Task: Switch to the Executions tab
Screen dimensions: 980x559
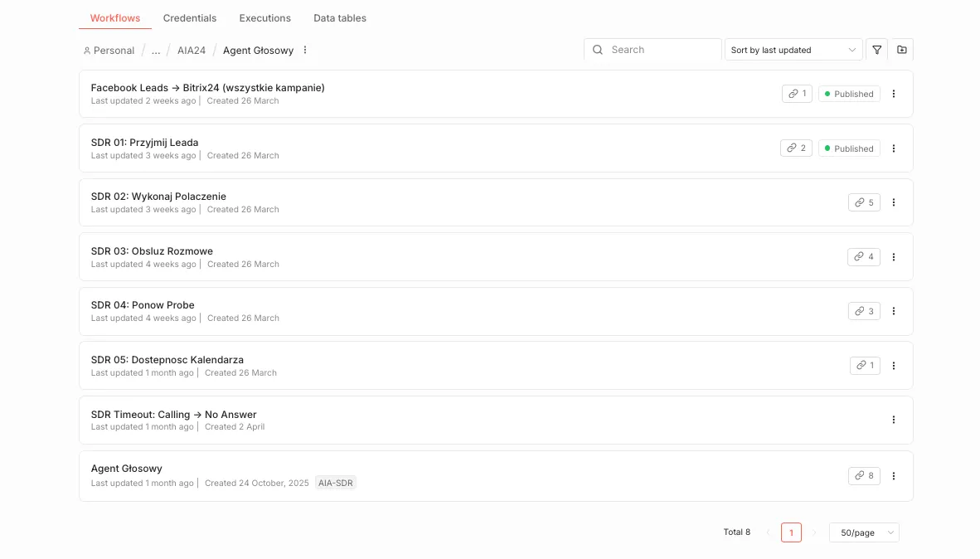Action: click(265, 18)
